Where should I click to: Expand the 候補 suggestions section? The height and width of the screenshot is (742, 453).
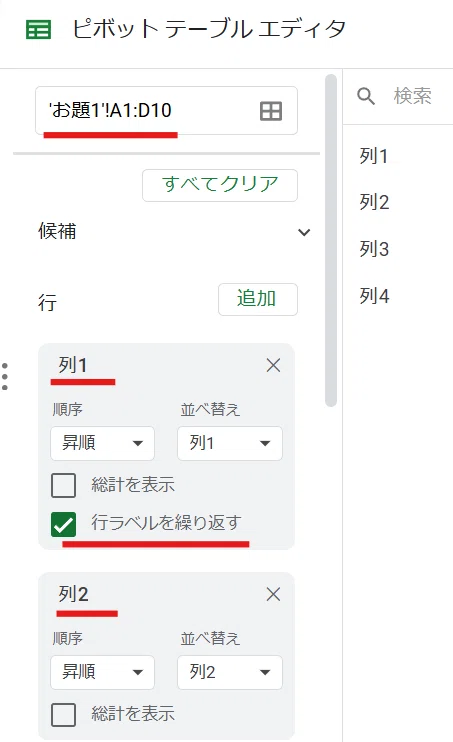304,232
